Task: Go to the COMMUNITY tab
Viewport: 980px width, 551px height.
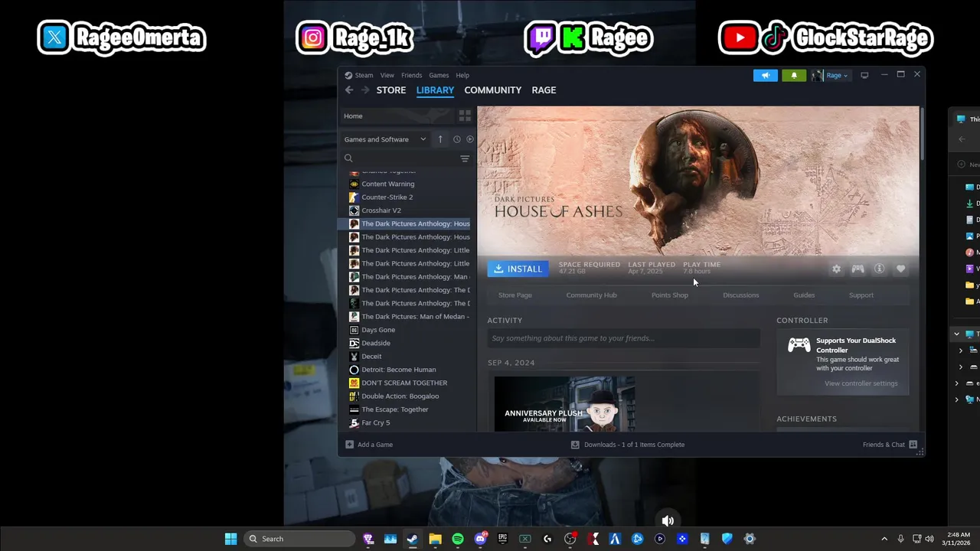Action: [492, 90]
